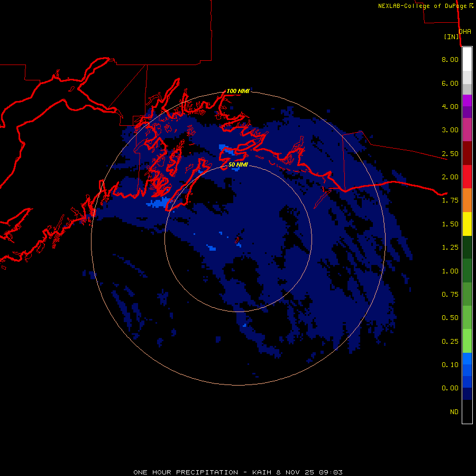Click the [IN] units label
Viewport: 476px width, 476px height.
[x=451, y=36]
